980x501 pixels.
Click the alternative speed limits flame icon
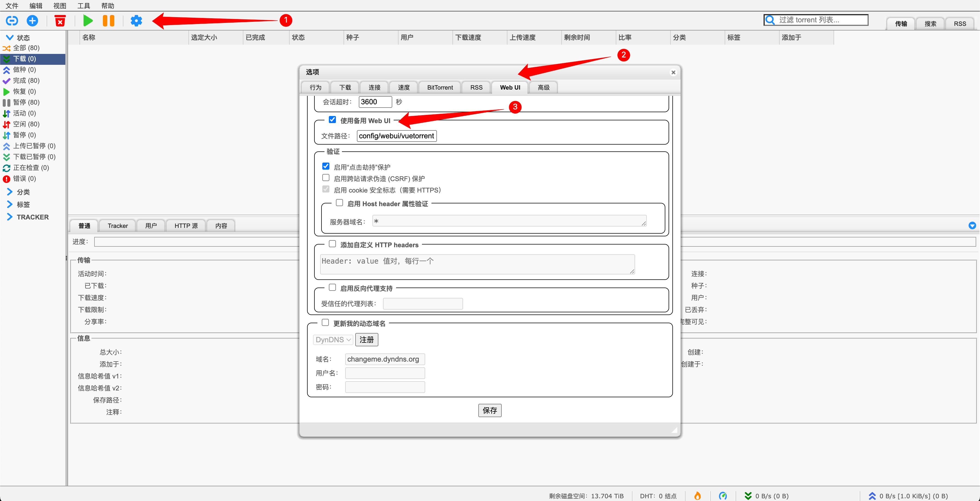coord(697,496)
